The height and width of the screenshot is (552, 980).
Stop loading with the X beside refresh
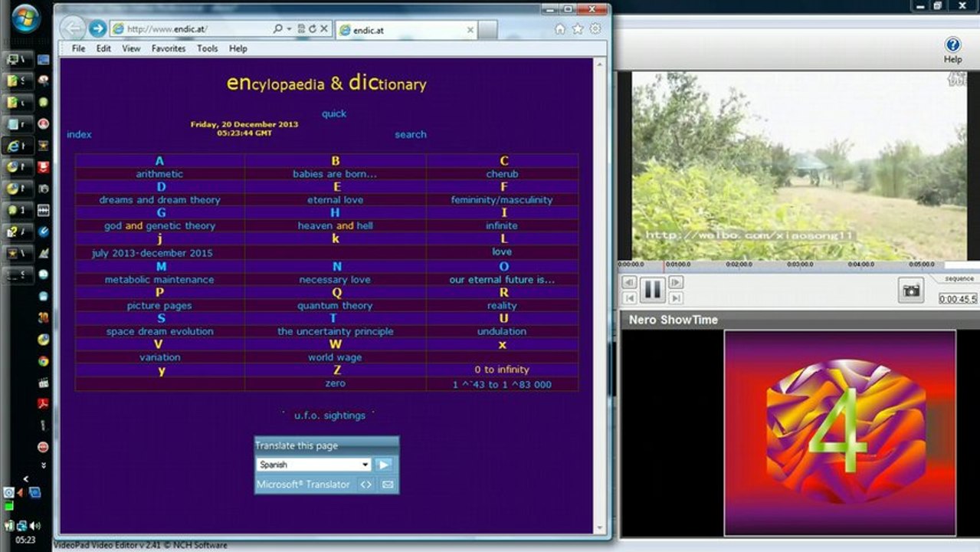324,29
